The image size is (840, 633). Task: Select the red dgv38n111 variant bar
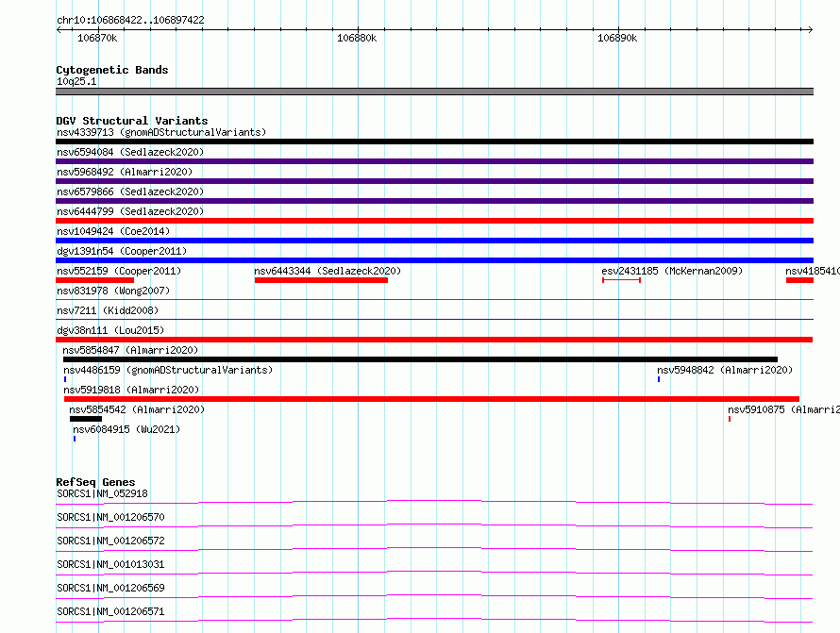pyautogui.click(x=434, y=340)
